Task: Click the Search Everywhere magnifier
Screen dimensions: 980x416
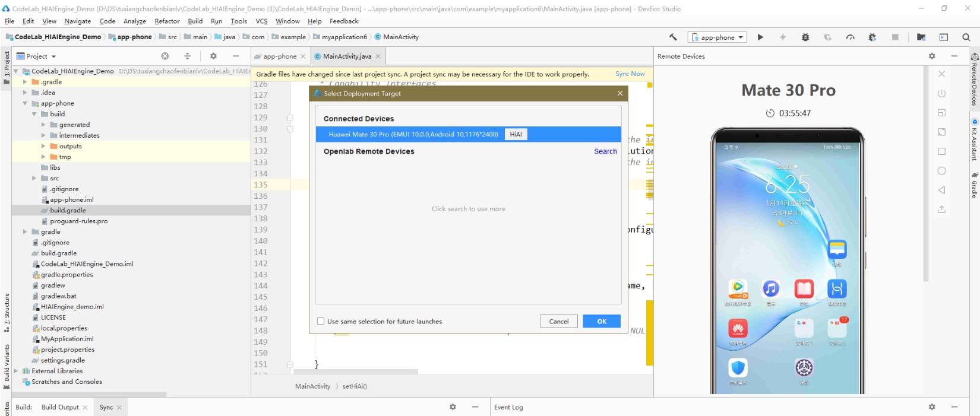Action: [966, 37]
